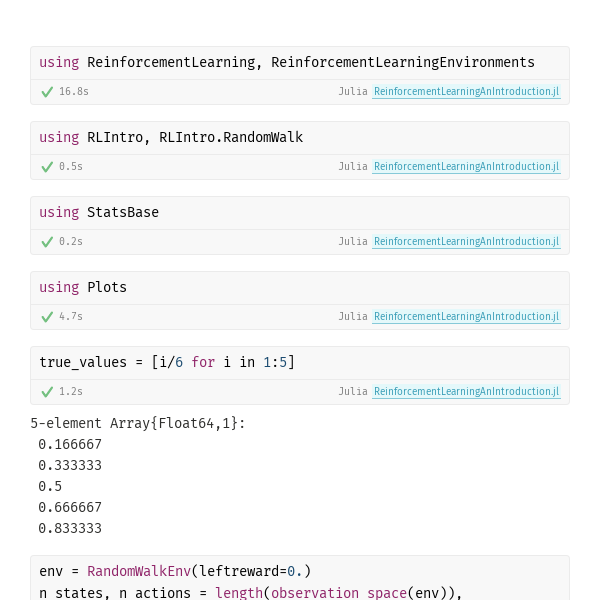Click the code line 'using RLIntro, RLIntro.RandomWalk'
The height and width of the screenshot is (600, 600).
point(171,137)
